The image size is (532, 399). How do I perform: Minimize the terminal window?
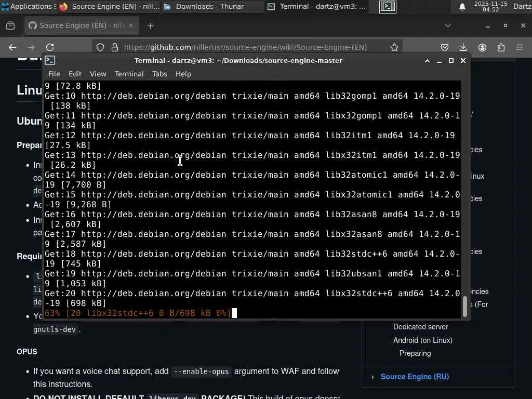tap(439, 61)
